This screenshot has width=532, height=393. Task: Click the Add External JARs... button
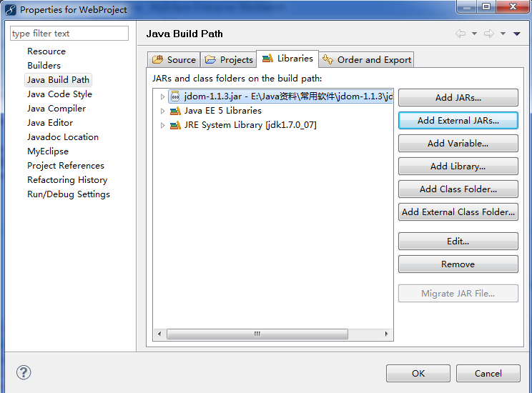(x=458, y=120)
